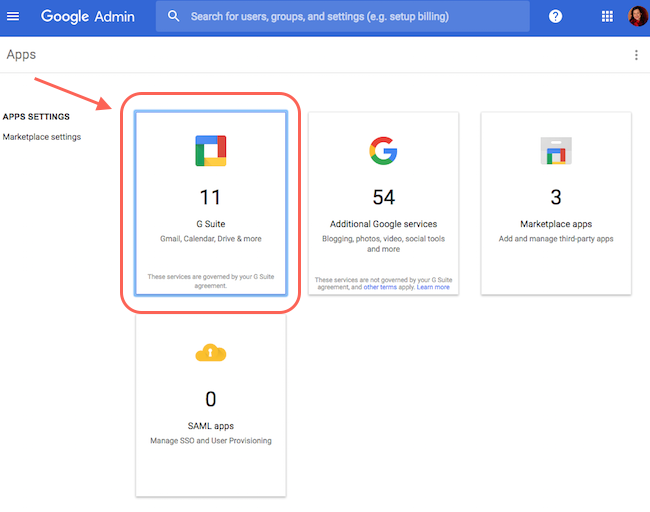Focus the search users and settings field
Screen dimensions: 650x512
[x=342, y=16]
